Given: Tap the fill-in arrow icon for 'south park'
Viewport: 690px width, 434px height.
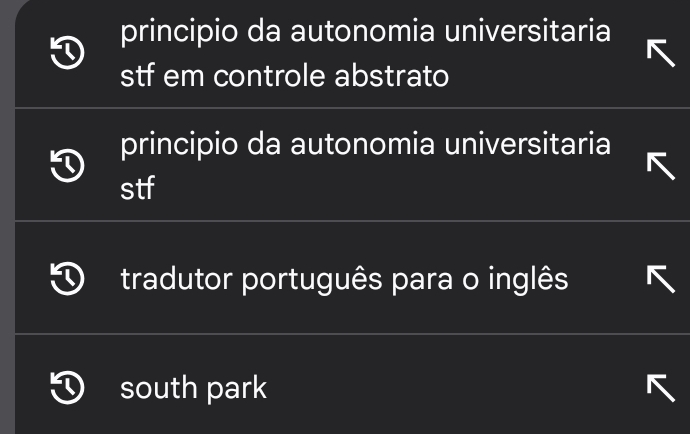Looking at the screenshot, I should point(661,388).
